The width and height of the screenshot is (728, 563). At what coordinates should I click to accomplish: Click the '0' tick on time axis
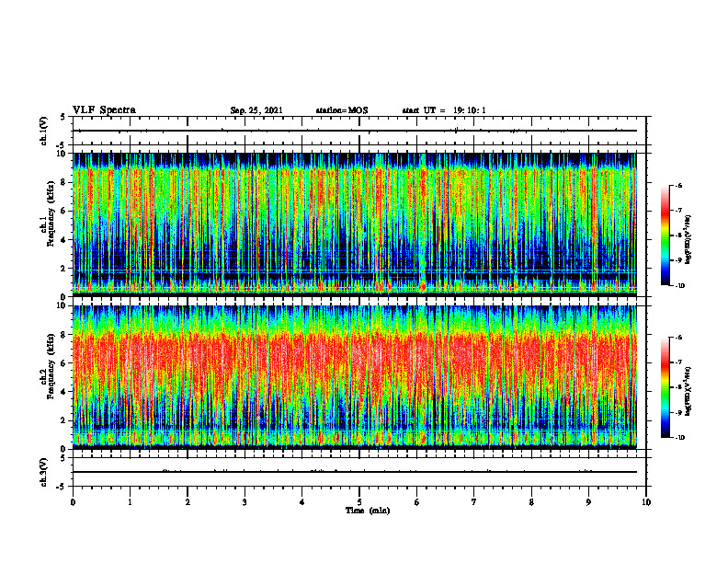(x=73, y=502)
